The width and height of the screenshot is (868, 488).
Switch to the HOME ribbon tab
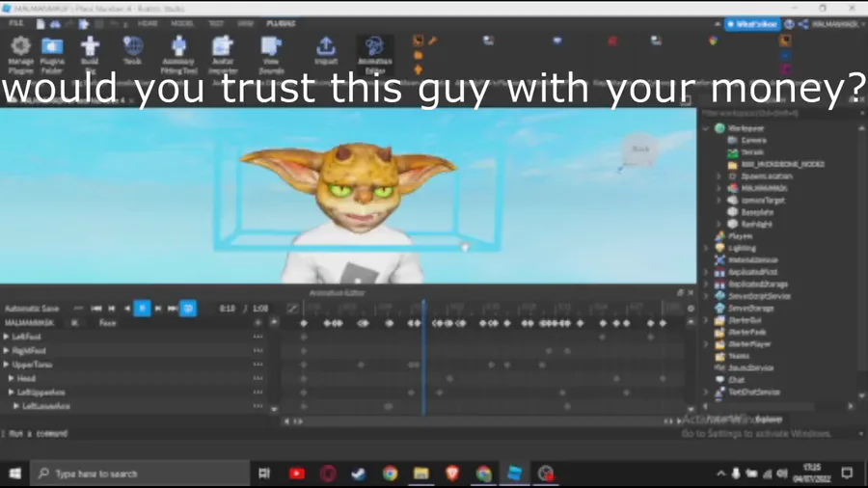coord(148,23)
